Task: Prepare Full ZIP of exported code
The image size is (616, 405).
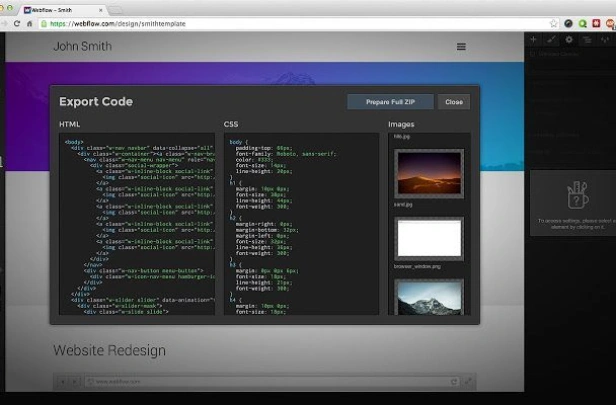Action: 390,102
